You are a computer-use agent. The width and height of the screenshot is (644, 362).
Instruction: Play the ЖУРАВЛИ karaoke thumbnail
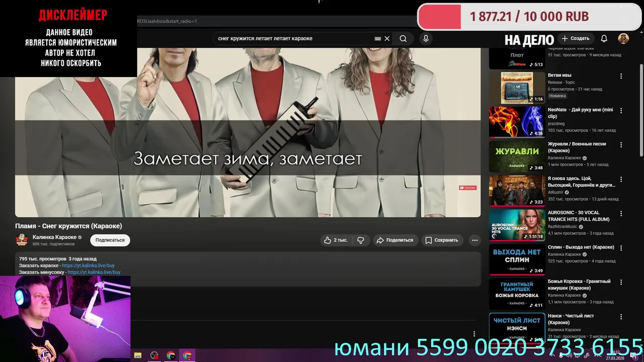pos(517,156)
